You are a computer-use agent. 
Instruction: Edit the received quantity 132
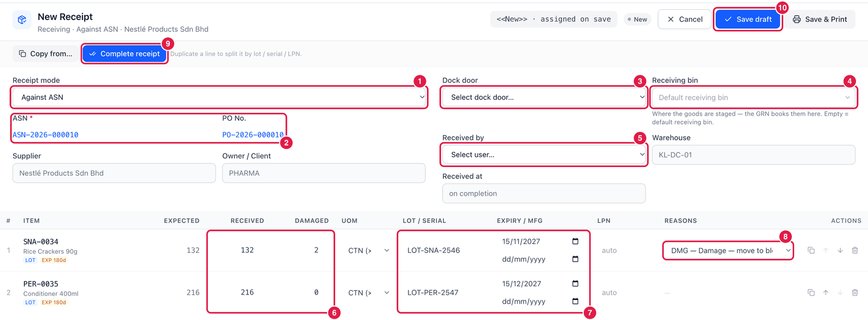[247, 250]
